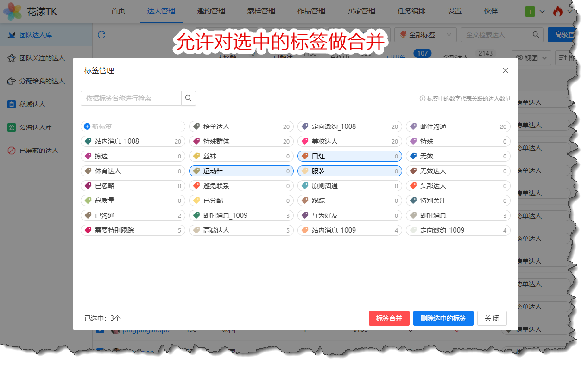Click the refresh icon above the list
The width and height of the screenshot is (588, 365).
click(101, 35)
